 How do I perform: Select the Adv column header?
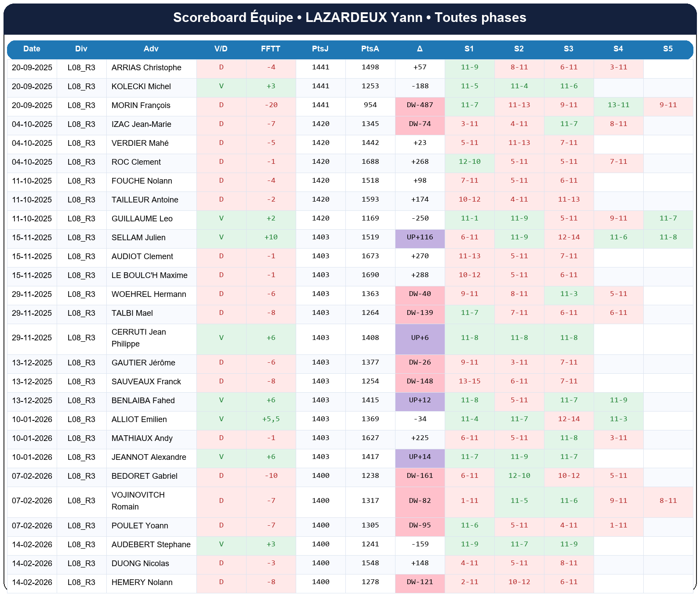(151, 49)
